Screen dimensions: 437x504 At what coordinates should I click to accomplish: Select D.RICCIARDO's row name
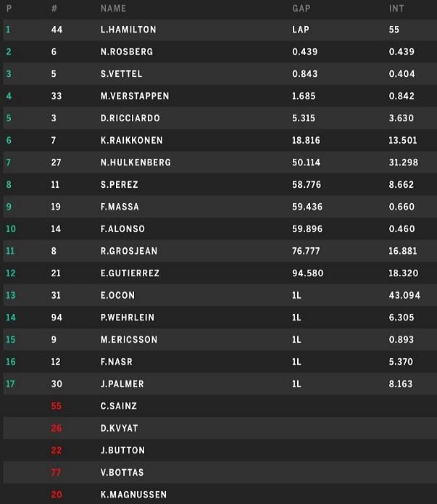click(x=130, y=118)
